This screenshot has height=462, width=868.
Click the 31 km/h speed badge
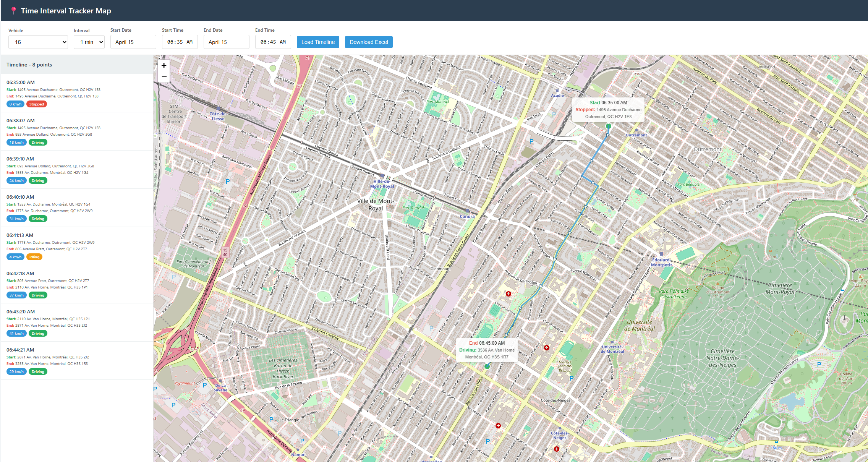click(16, 219)
